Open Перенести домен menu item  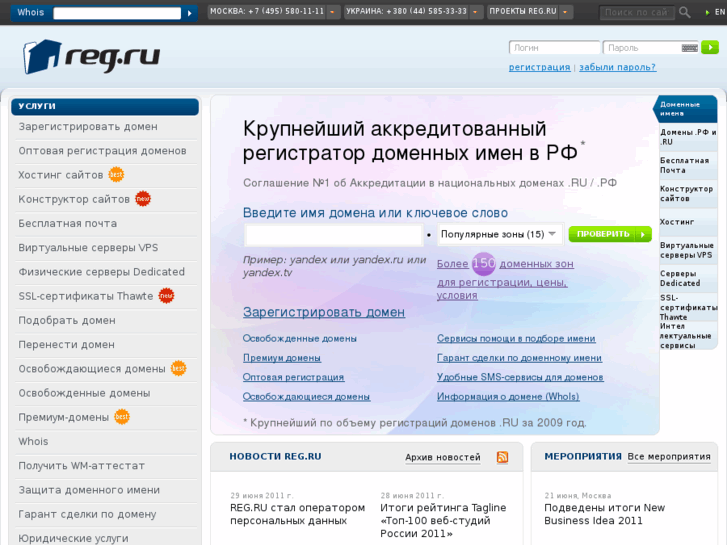point(66,345)
